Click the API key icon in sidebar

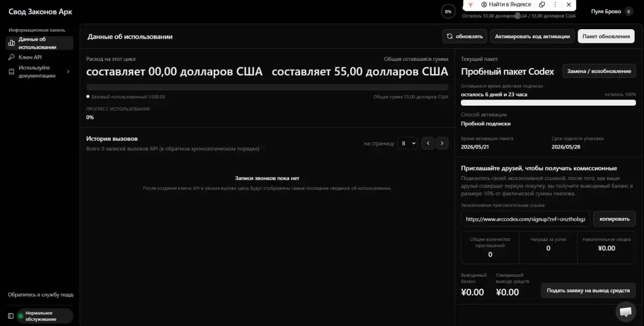pos(11,57)
